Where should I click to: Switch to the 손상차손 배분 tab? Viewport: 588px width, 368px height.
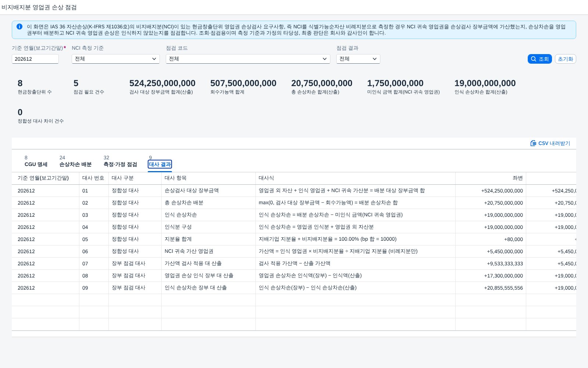(75, 164)
